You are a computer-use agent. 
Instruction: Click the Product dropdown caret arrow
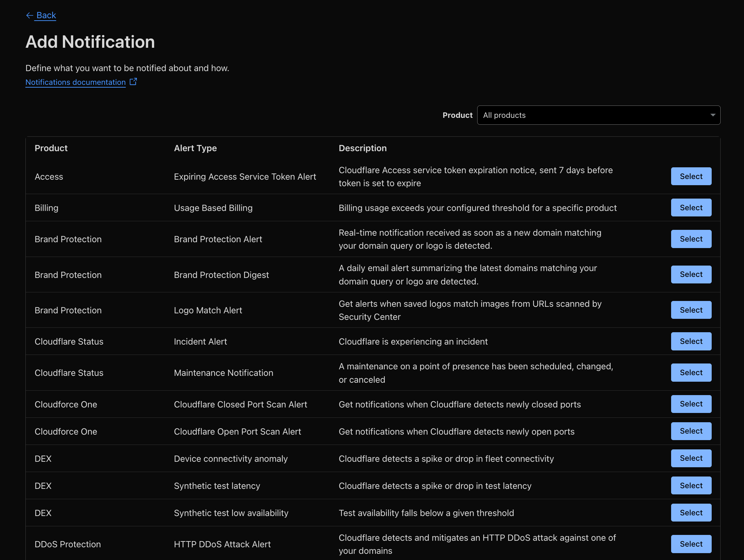click(713, 115)
